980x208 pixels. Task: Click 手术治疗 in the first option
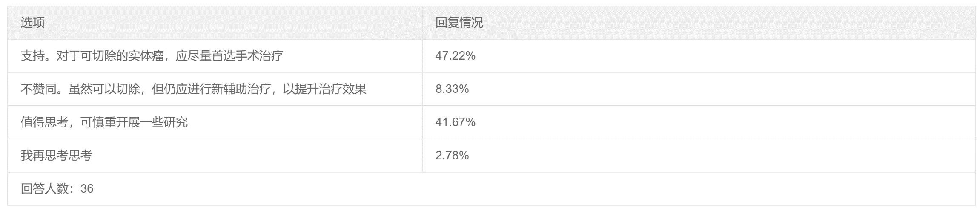tap(259, 56)
